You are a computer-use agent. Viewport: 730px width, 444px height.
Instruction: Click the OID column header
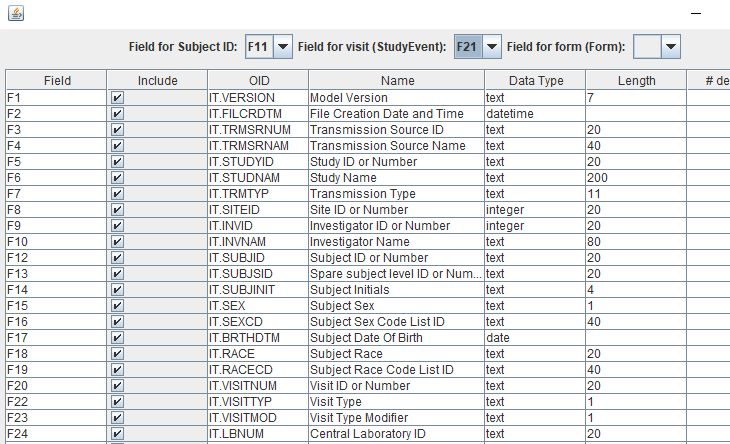click(x=258, y=81)
